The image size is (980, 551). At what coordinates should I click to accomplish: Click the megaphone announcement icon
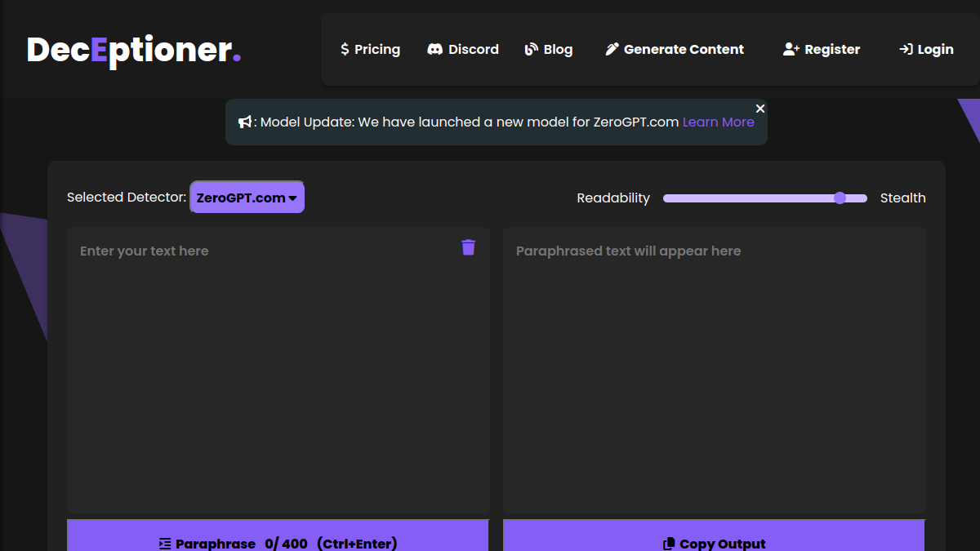(245, 122)
